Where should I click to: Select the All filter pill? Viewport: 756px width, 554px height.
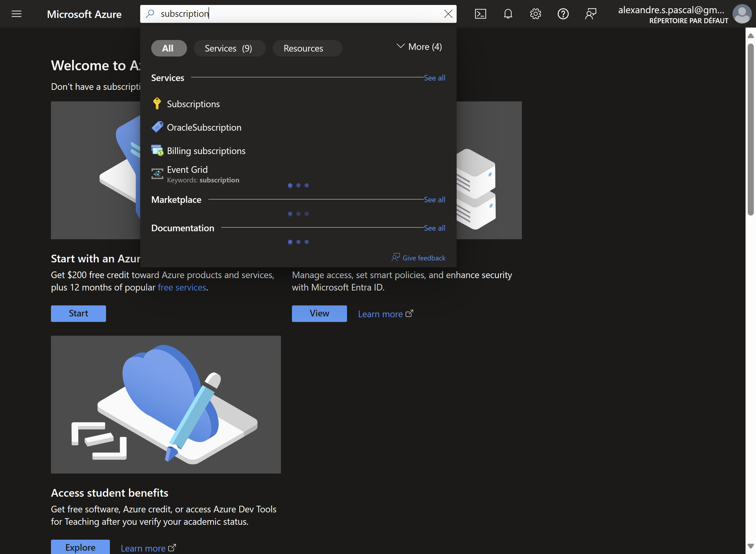[169, 48]
